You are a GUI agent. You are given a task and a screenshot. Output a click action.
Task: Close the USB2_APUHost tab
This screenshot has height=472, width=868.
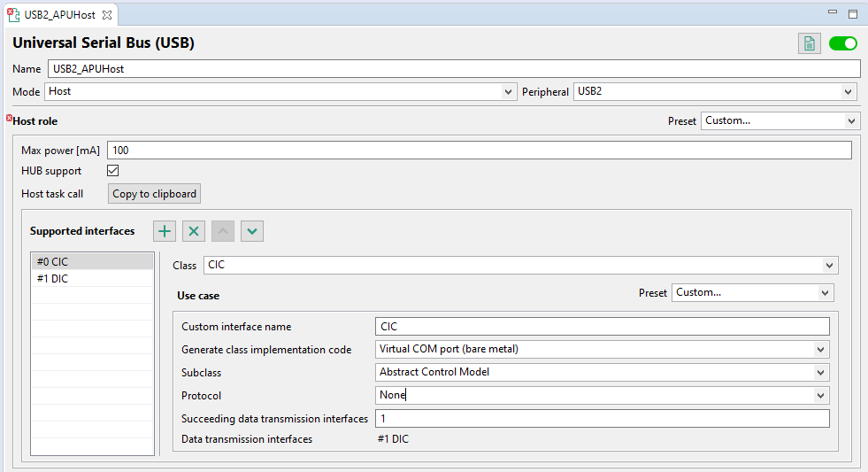click(x=106, y=15)
